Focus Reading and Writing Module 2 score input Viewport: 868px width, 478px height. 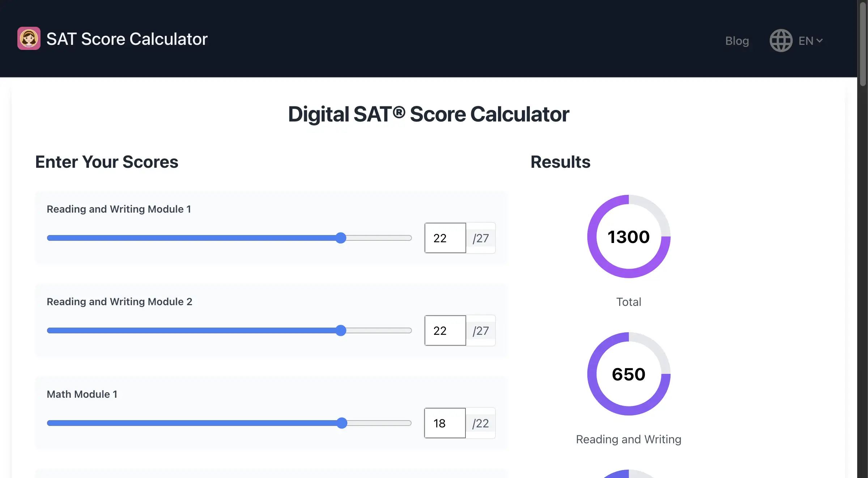tap(445, 330)
